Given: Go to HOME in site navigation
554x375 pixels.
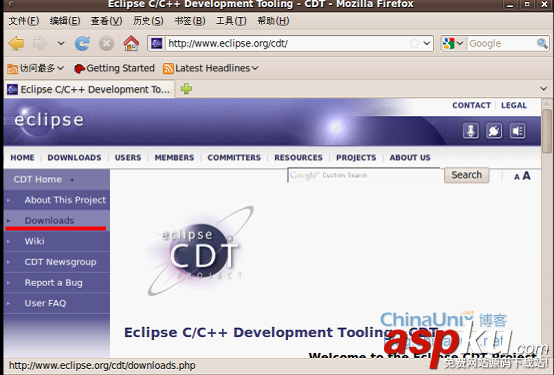Looking at the screenshot, I should pos(22,158).
